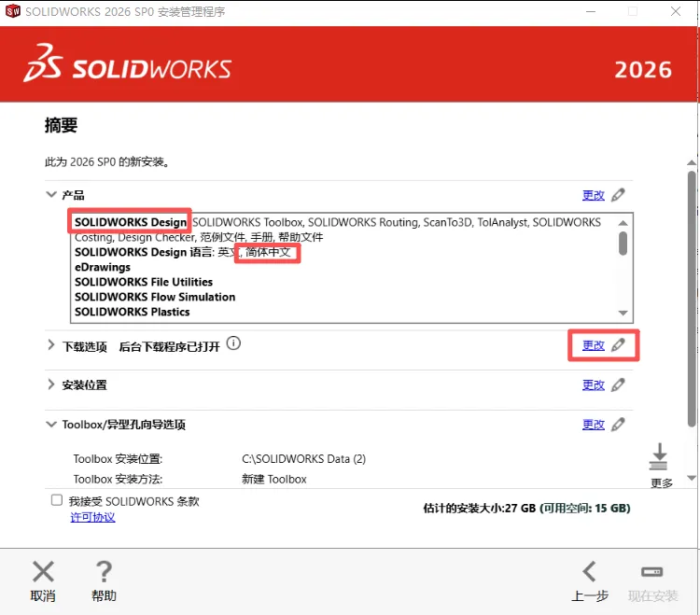Click 更改 link for 安装位置
Image resolution: width=700 pixels, height=615 pixels.
594,385
